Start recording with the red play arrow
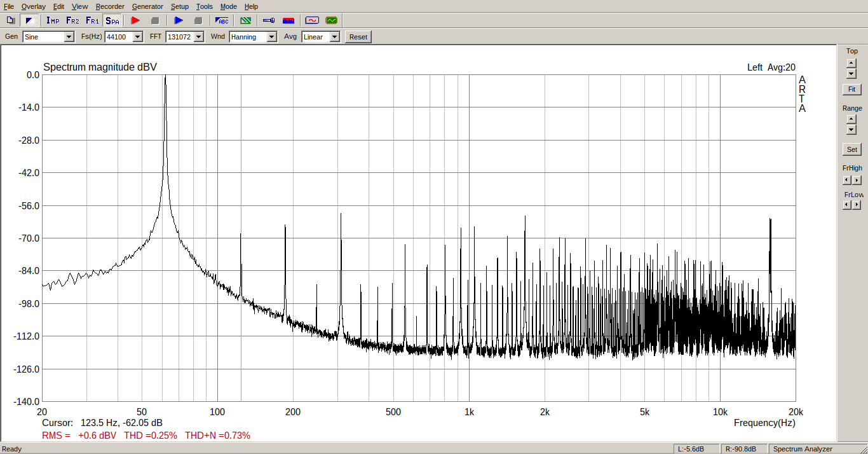Image resolution: width=868 pixels, height=454 pixels. (135, 20)
